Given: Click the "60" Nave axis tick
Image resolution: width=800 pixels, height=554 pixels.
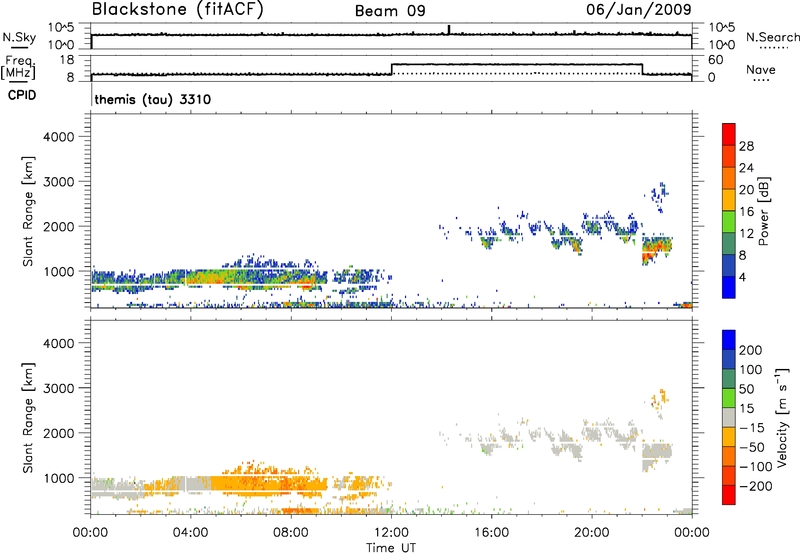Looking at the screenshot, I should pos(715,60).
